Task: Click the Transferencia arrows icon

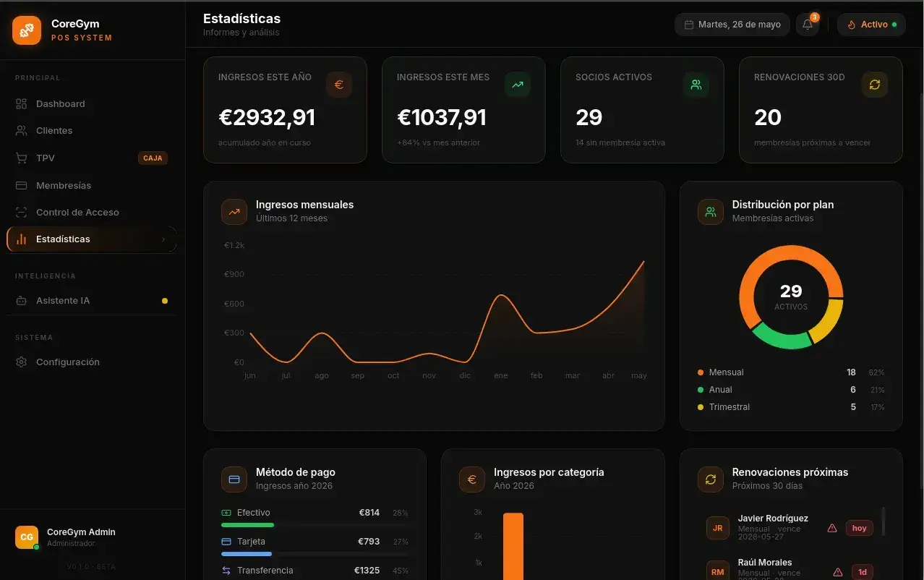Action: coord(226,571)
